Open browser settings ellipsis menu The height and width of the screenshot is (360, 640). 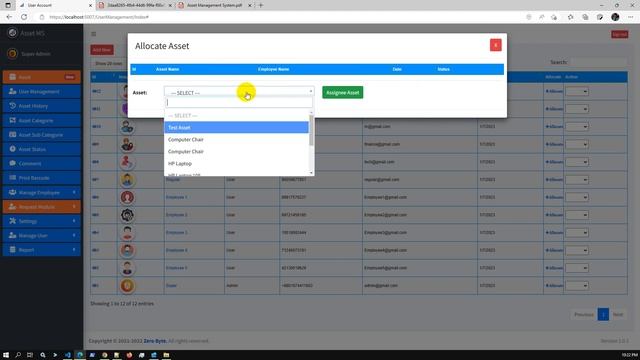click(x=631, y=17)
